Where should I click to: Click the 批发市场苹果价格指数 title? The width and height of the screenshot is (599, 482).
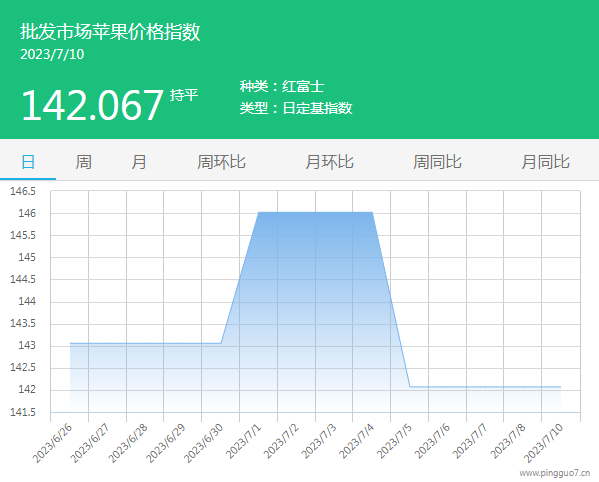click(x=110, y=32)
